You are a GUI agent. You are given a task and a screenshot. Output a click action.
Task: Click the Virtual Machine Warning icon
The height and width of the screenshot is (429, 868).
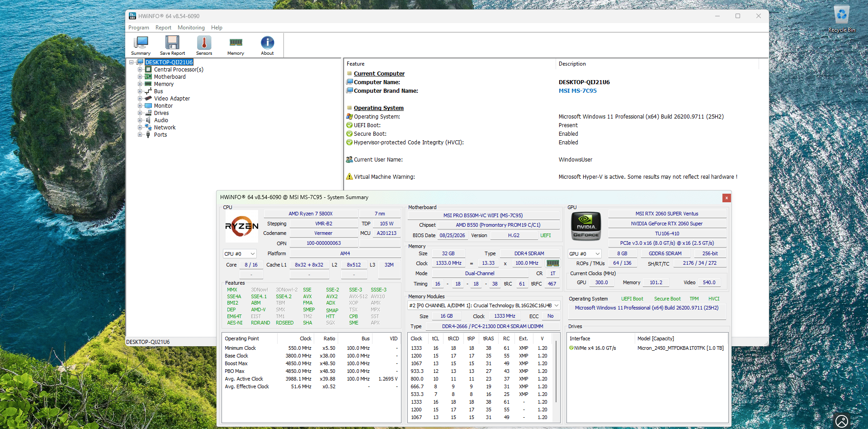[x=349, y=176]
